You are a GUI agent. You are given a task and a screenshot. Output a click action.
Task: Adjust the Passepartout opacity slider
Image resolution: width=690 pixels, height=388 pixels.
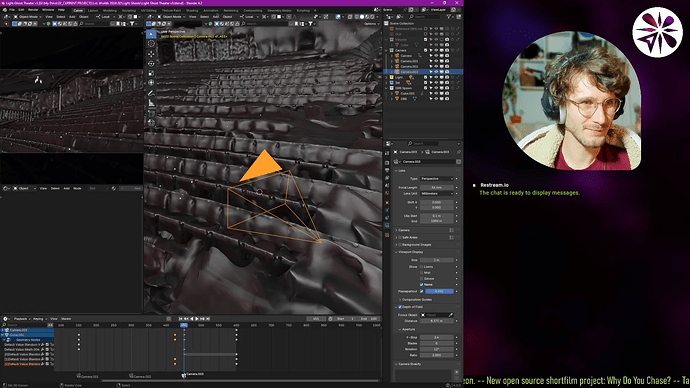[439, 291]
